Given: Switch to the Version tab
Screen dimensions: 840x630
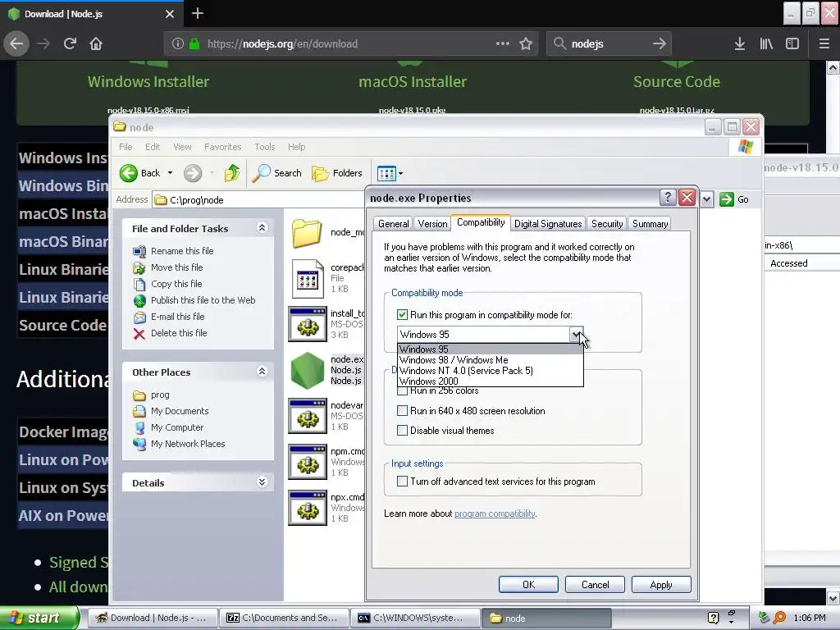Looking at the screenshot, I should pos(432,224).
